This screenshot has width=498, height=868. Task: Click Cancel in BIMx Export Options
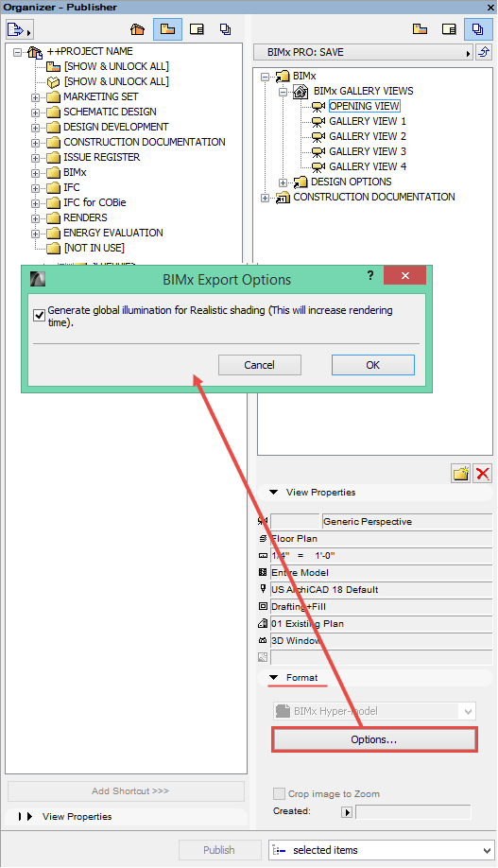coord(260,365)
